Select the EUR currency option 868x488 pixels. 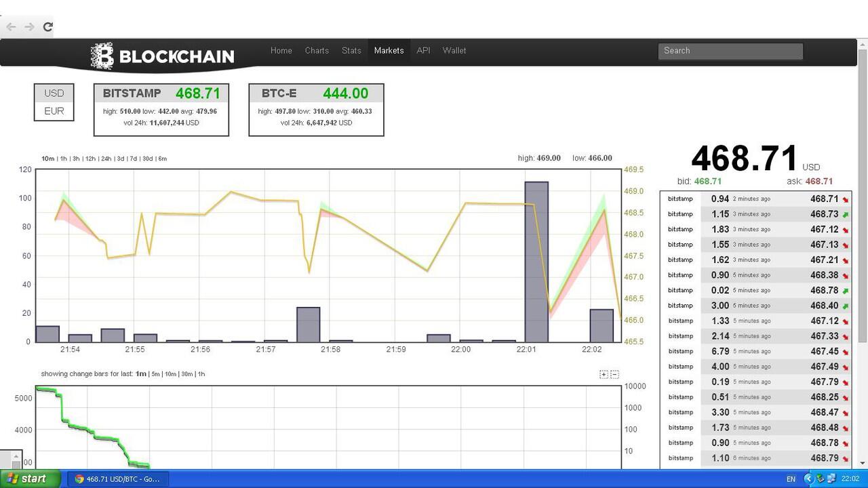(x=54, y=111)
